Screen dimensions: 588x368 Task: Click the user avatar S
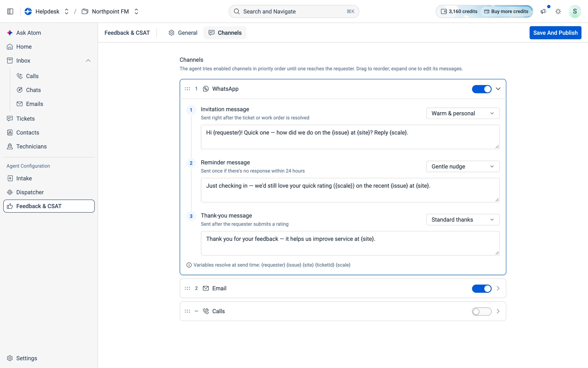point(575,11)
